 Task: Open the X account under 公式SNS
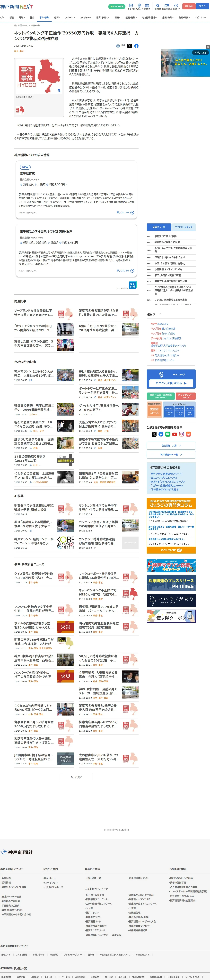(x=154, y=434)
